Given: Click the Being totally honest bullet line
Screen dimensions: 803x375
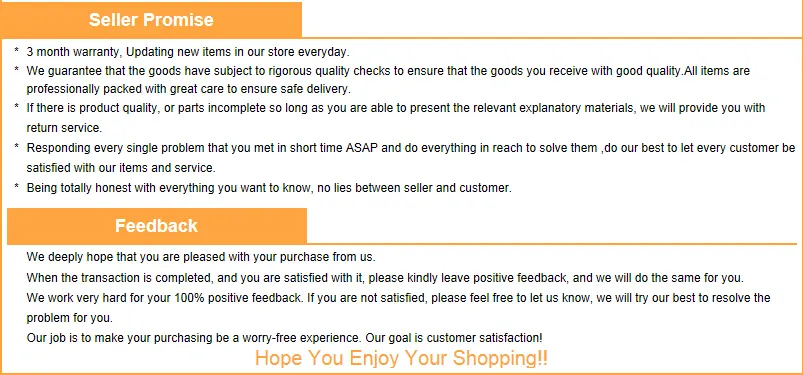Looking at the screenshot, I should [x=269, y=188].
